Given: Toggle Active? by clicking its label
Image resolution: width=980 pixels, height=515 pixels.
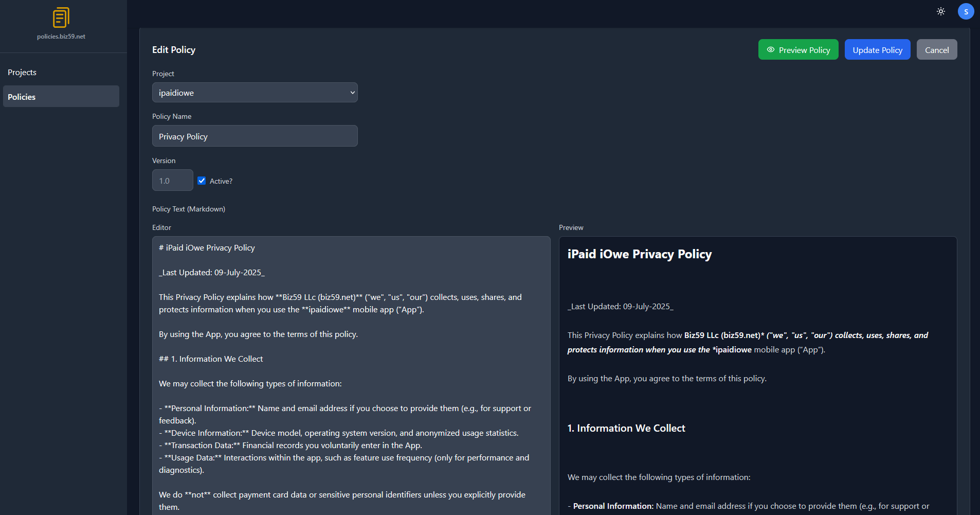Looking at the screenshot, I should tap(221, 181).
